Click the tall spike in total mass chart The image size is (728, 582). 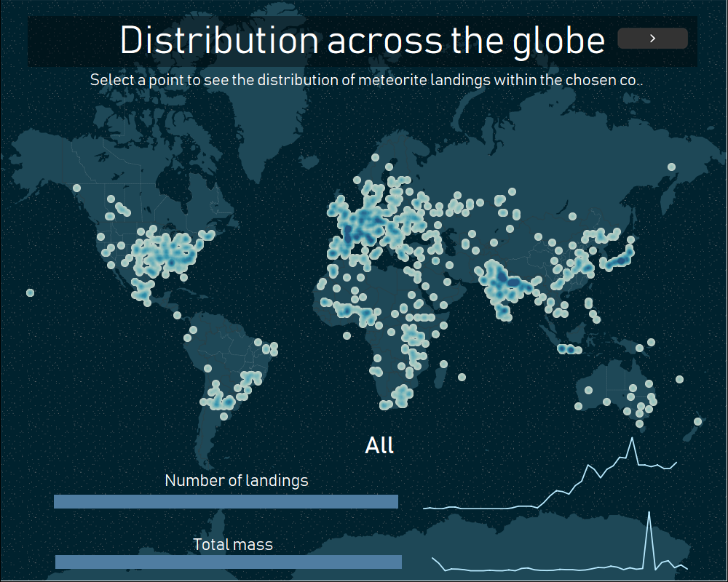649,514
